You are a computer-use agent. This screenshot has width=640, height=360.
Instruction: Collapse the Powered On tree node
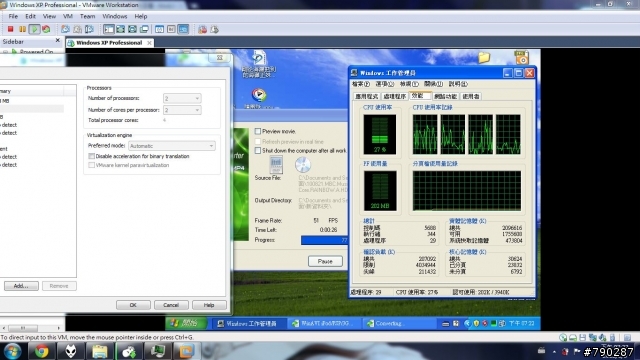pyautogui.click(x=5, y=52)
